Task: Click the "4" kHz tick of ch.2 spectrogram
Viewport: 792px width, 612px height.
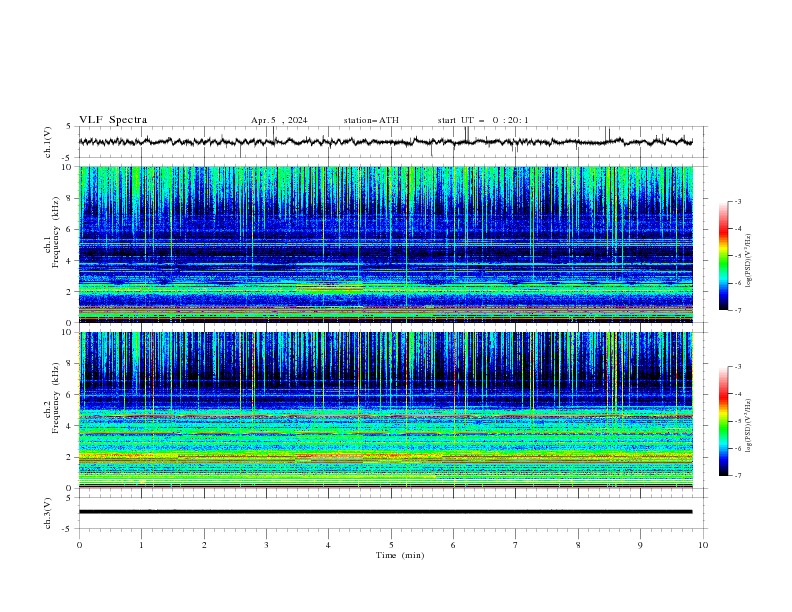Action: (x=70, y=426)
